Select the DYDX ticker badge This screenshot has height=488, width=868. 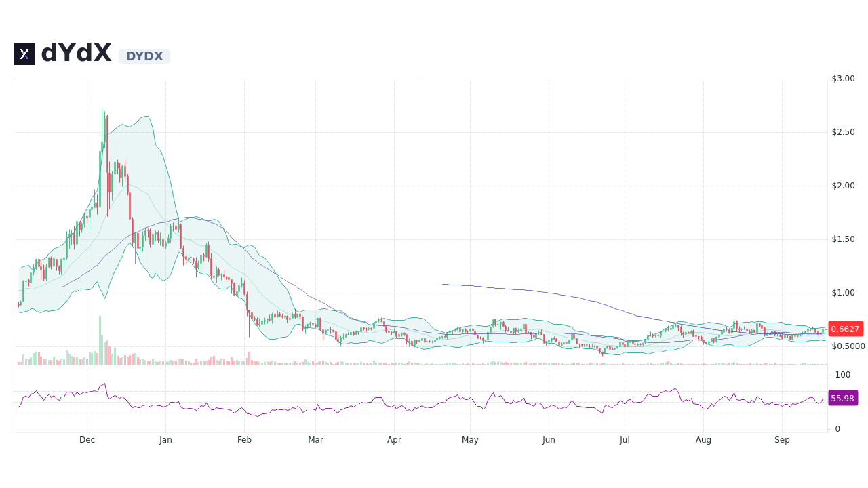click(x=144, y=56)
